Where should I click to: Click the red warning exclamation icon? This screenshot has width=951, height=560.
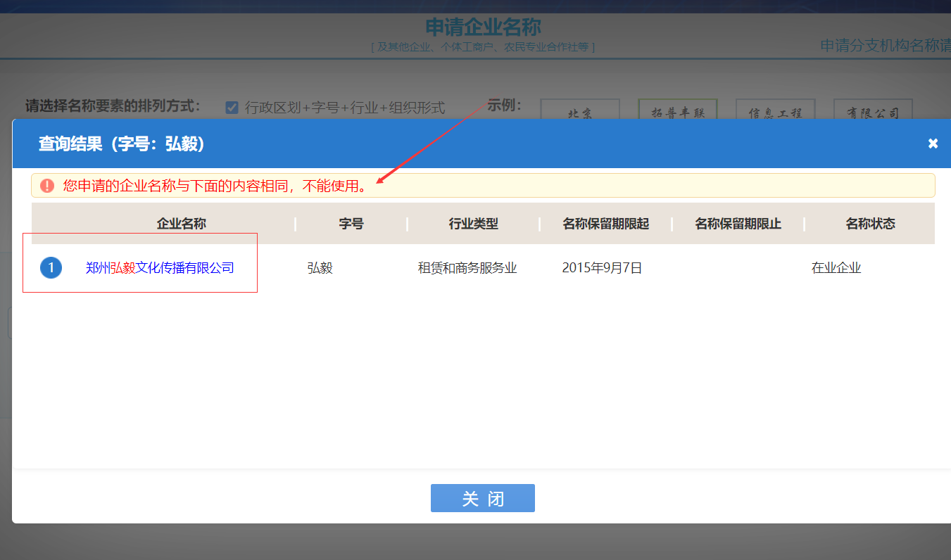47,186
